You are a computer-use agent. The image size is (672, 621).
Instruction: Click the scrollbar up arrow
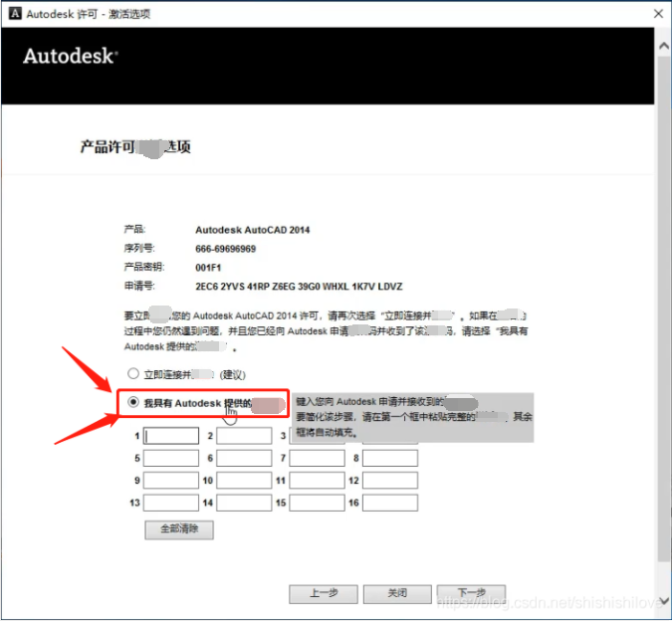(x=664, y=46)
